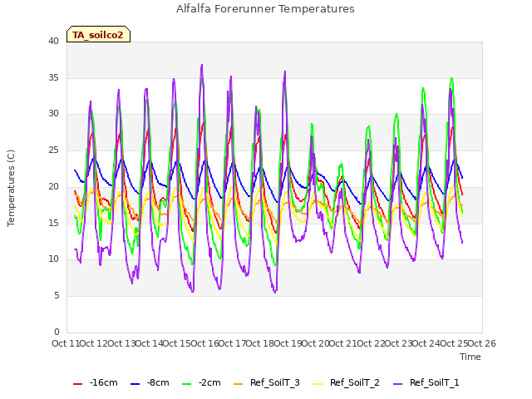Toggle the -2cm series in legend

[201, 383]
